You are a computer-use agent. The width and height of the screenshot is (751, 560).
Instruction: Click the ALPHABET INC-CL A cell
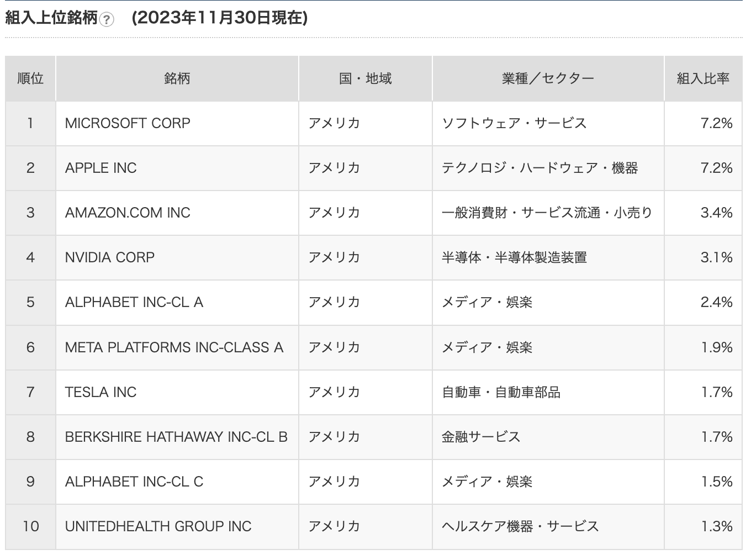click(x=177, y=302)
